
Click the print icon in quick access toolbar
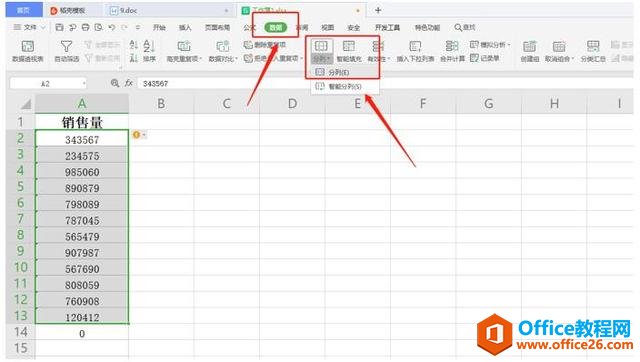[85, 27]
